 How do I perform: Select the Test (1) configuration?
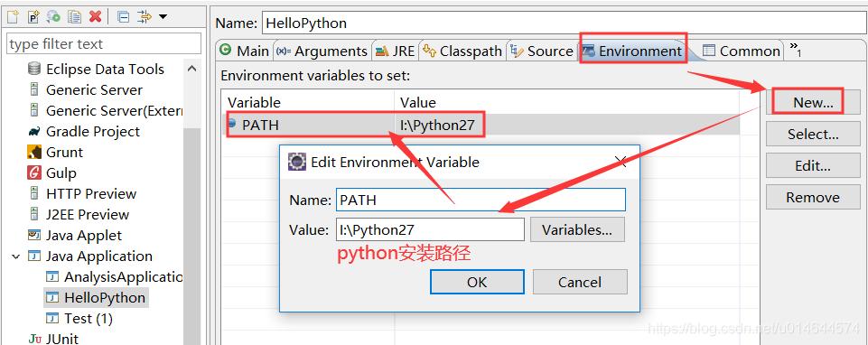[x=89, y=319]
